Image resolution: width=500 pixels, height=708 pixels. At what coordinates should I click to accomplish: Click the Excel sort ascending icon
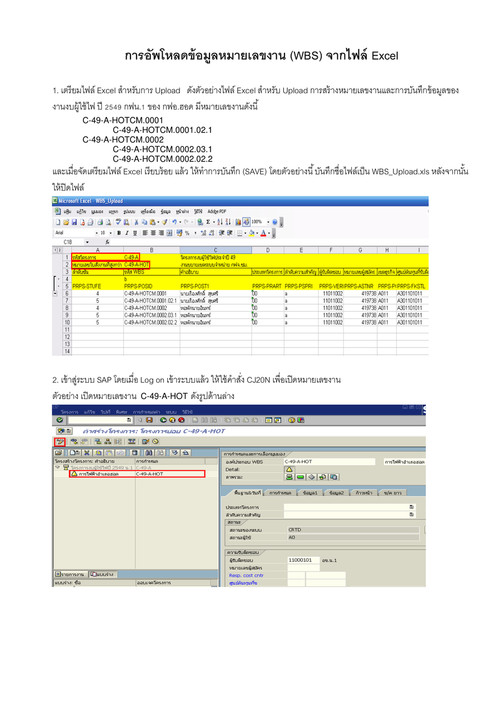pyautogui.click(x=220, y=222)
